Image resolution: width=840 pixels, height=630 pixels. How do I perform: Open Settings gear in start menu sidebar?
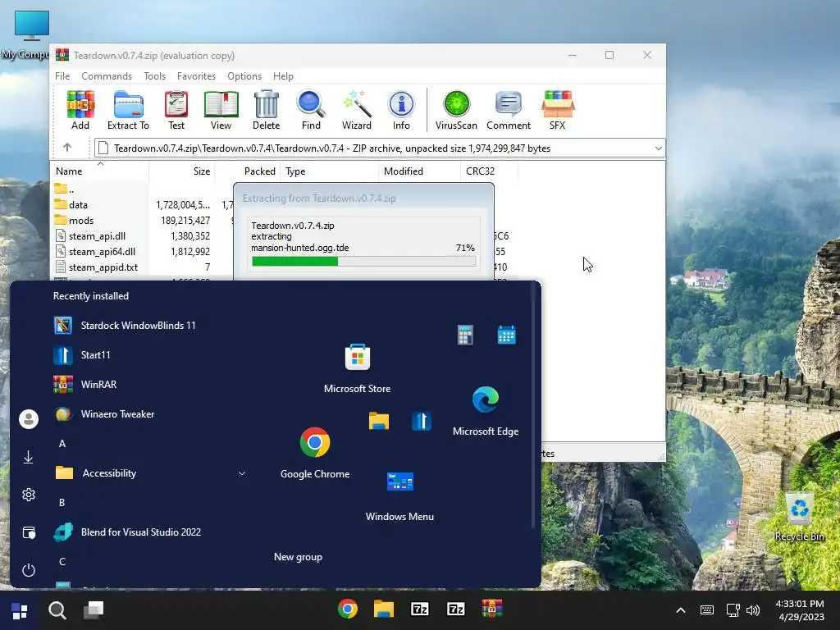29,495
